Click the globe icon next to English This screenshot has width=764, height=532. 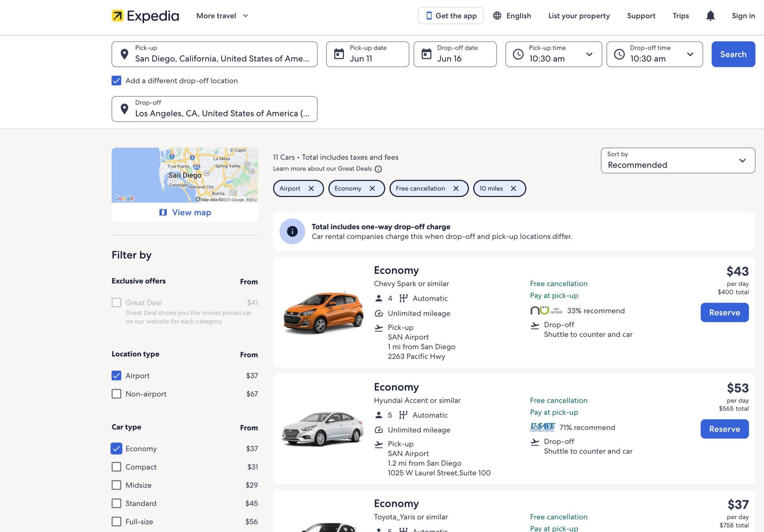(497, 16)
